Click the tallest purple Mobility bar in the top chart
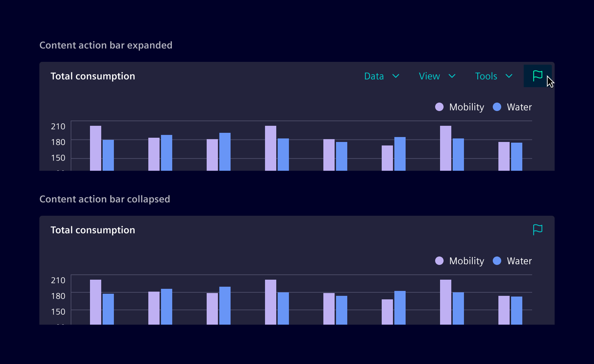 click(95, 148)
